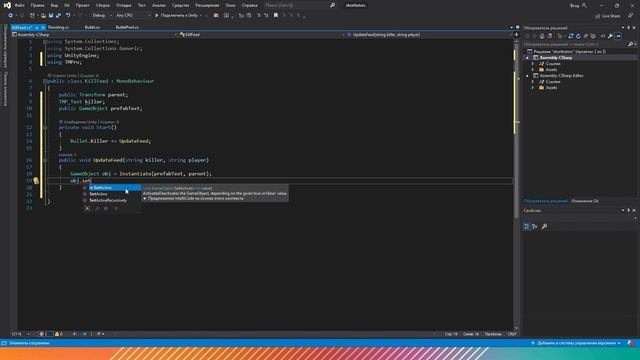Viewport: 640px width, 360px height.
Task: Toggle the Show All Files icon in Solution Explorer
Action: [x=593, y=36]
